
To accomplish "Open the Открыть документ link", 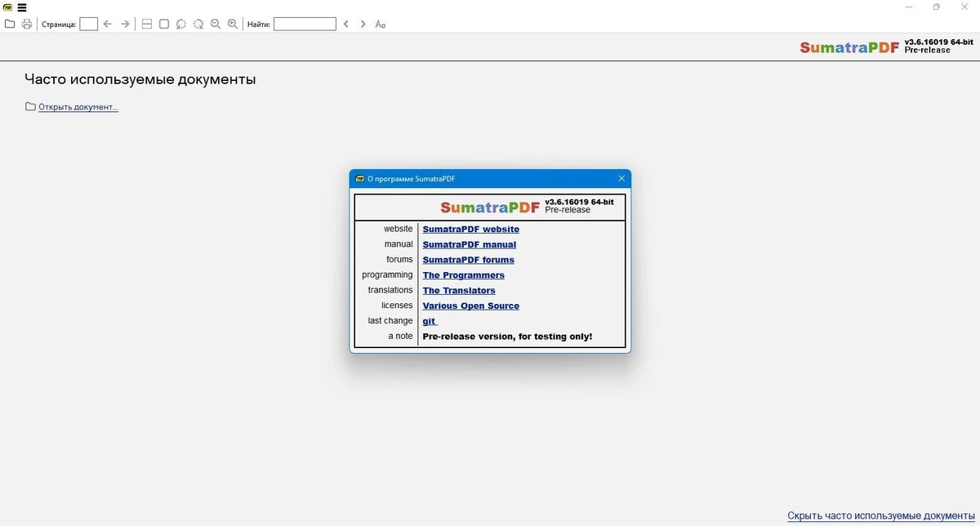I will [78, 107].
